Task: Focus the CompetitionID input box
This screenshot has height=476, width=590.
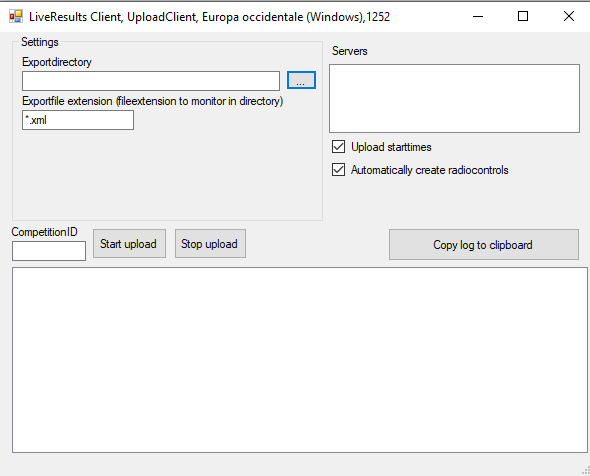Action: 49,251
